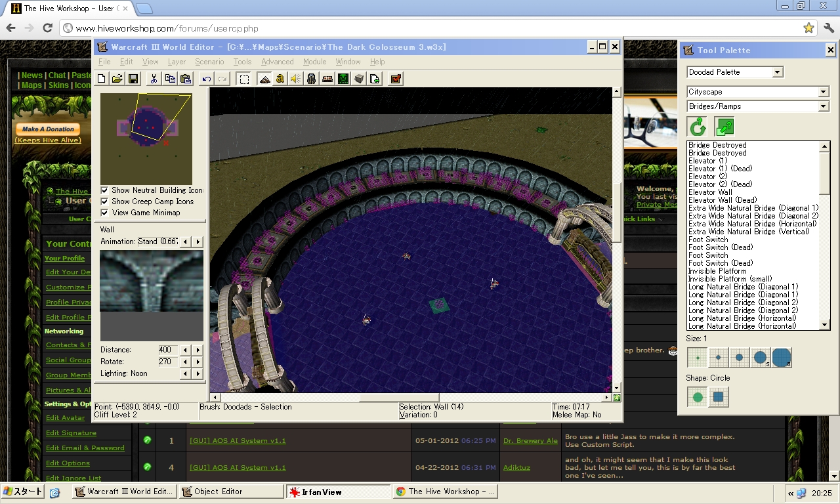The height and width of the screenshot is (504, 840).
Task: Open the Edit Email & Password link
Action: [x=85, y=448]
